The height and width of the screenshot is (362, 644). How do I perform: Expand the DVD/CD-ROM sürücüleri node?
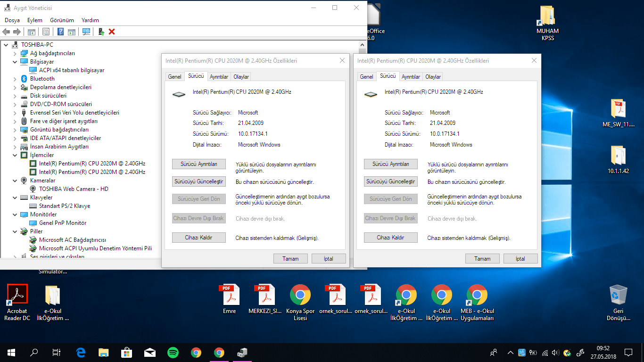[15, 104]
